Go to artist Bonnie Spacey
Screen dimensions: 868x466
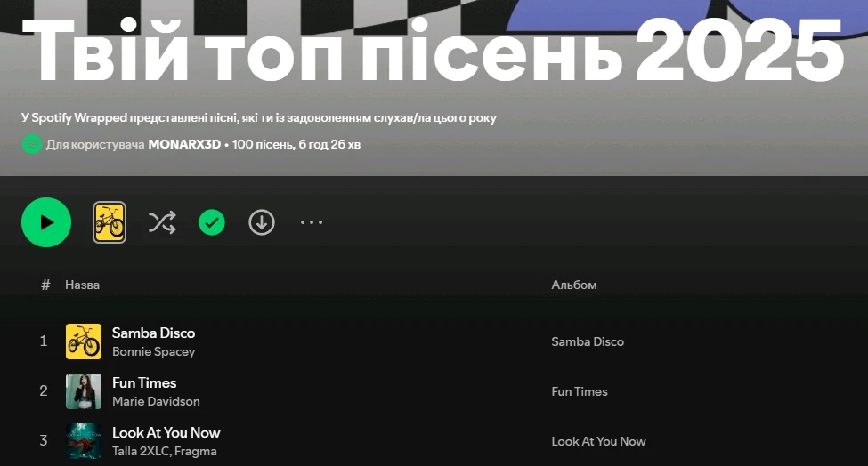click(153, 351)
